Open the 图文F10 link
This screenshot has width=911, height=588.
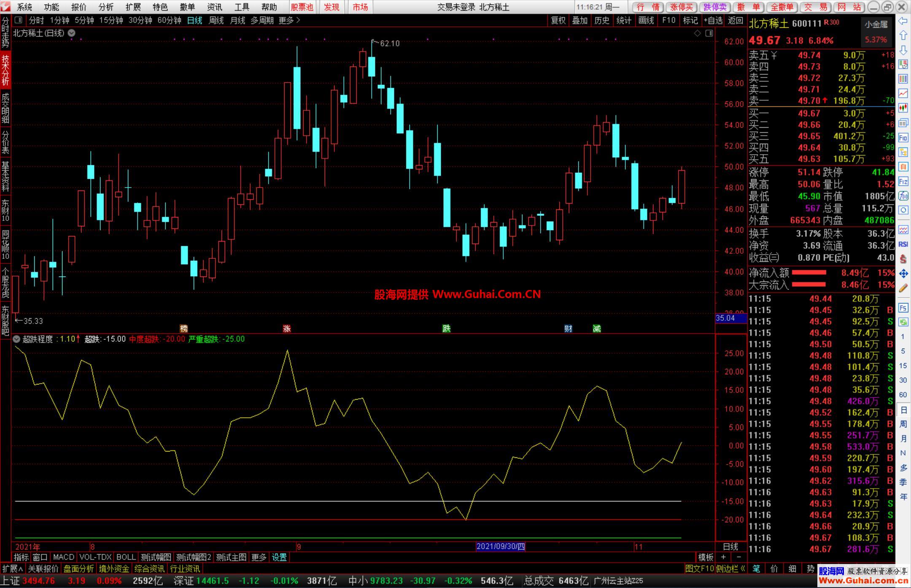699,569
